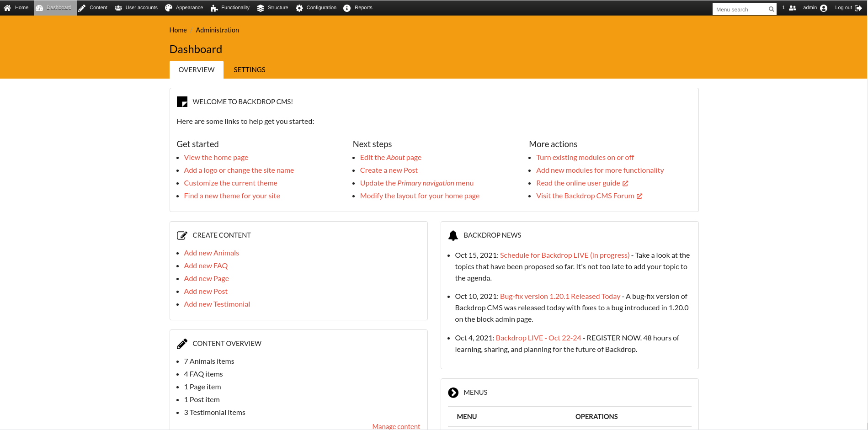Viewport: 868px width, 430px height.
Task: Open the Structure menu
Action: pos(278,8)
